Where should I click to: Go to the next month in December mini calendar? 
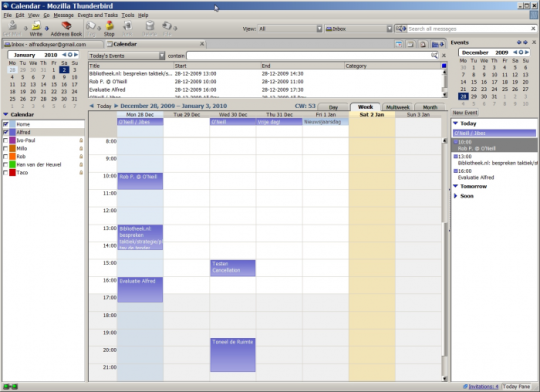click(x=527, y=52)
